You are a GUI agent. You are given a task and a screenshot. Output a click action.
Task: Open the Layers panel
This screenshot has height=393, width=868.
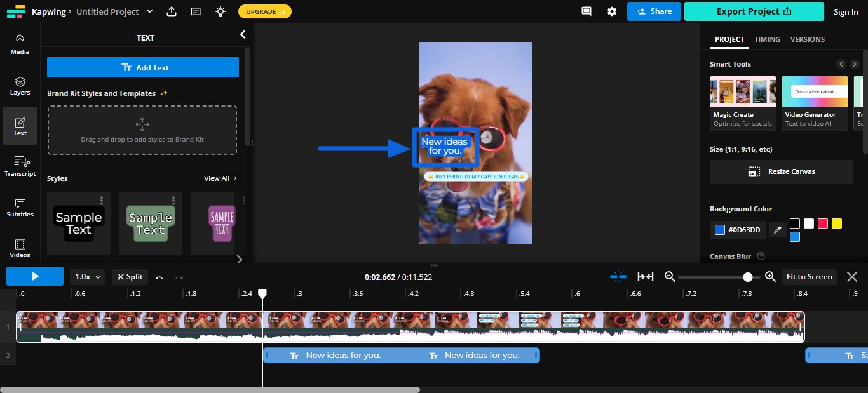click(19, 84)
